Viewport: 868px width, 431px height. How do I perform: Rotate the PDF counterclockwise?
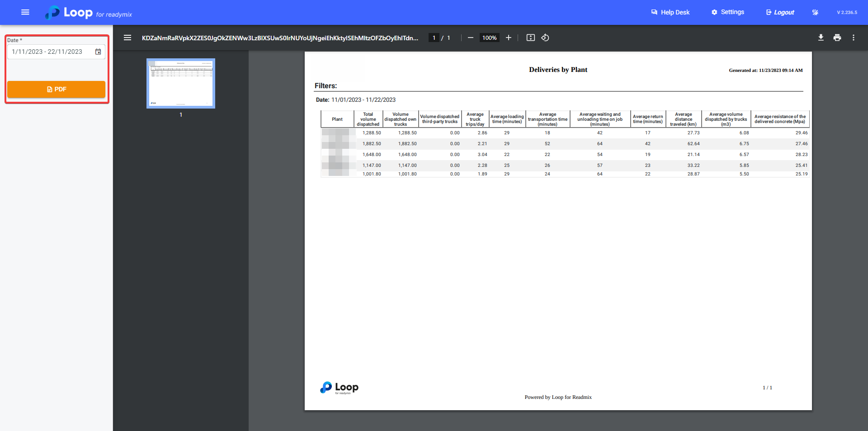pos(545,38)
